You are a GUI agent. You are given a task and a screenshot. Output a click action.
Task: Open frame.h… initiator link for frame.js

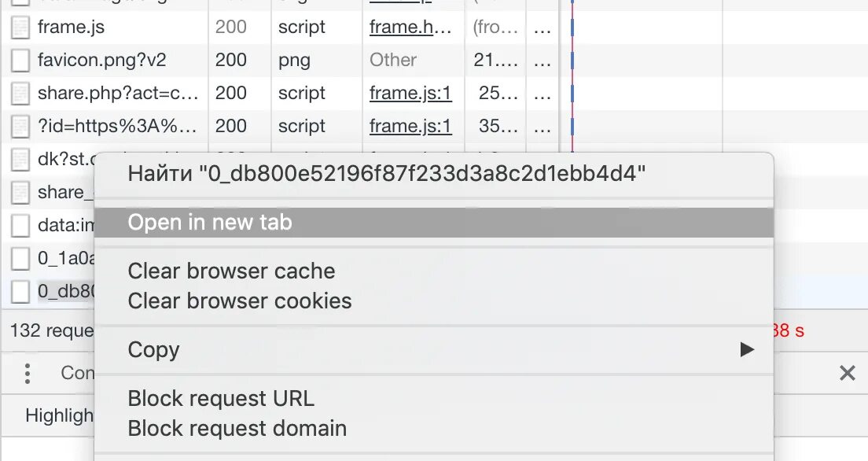tap(410, 27)
